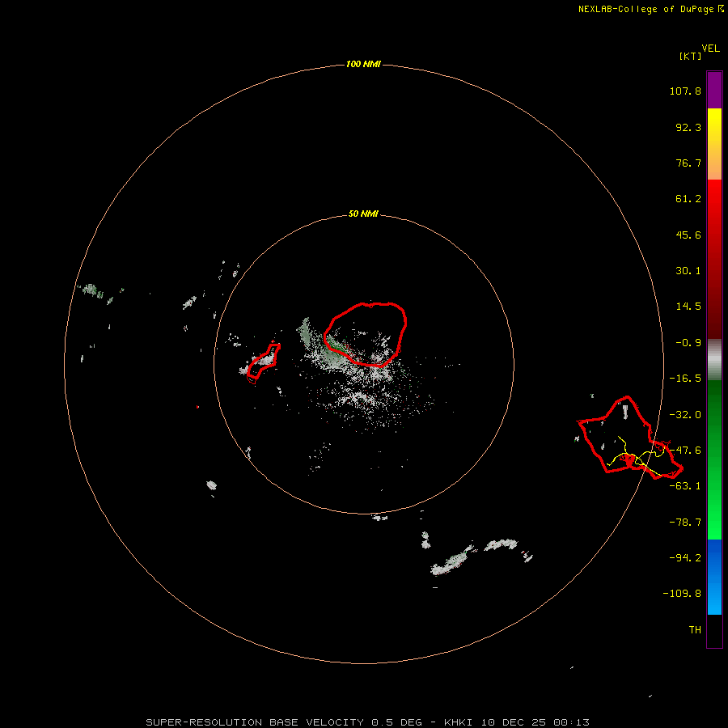Select the -78.7 legend value
The height and width of the screenshot is (728, 728).
[x=685, y=523]
